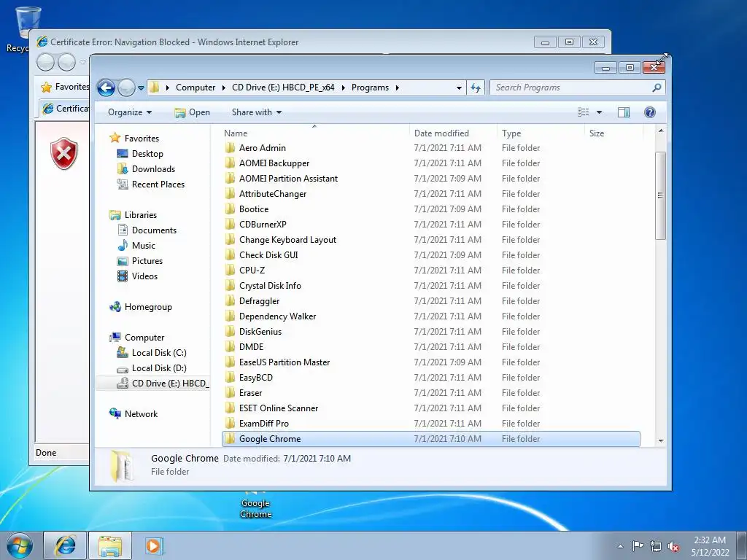
Task: Click the Open button in toolbar
Action: [x=192, y=112]
